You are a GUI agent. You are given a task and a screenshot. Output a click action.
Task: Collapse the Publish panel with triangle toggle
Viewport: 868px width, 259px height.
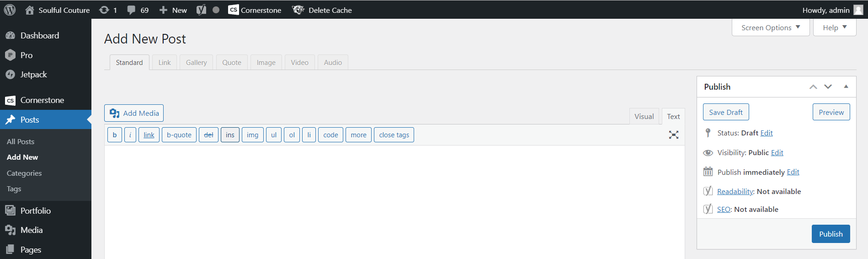tap(846, 86)
